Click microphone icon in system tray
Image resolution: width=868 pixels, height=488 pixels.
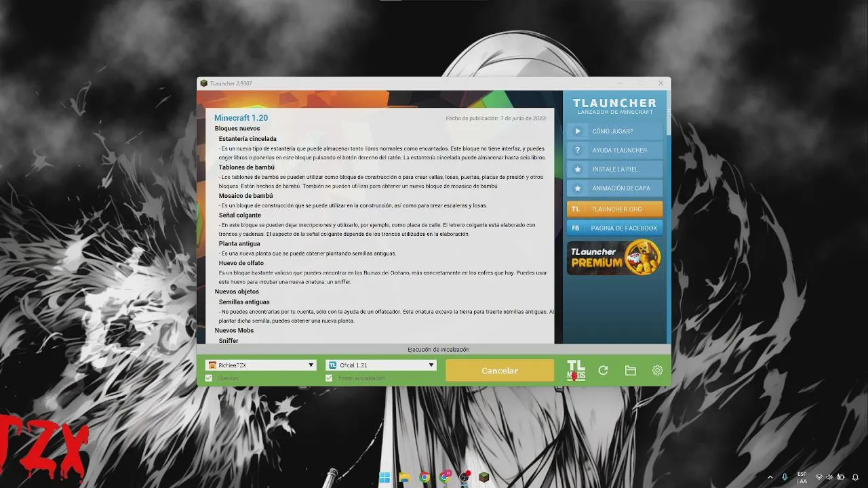785,477
